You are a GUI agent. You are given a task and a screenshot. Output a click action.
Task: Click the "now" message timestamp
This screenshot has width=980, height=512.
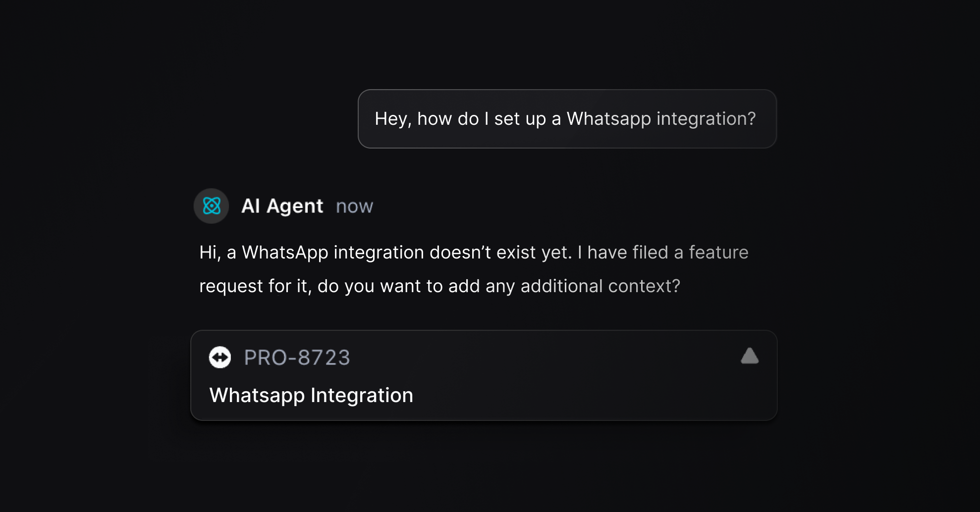click(354, 206)
